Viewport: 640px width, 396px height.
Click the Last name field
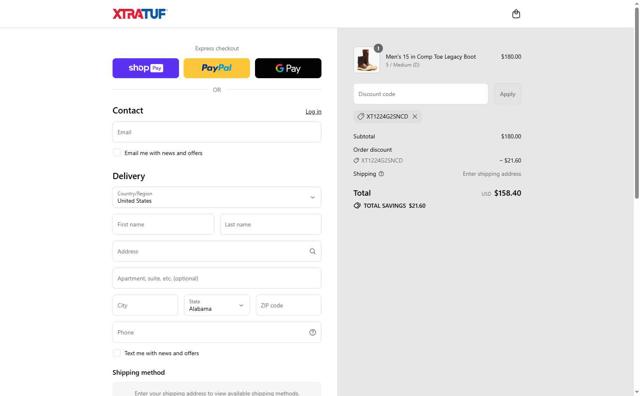point(271,224)
